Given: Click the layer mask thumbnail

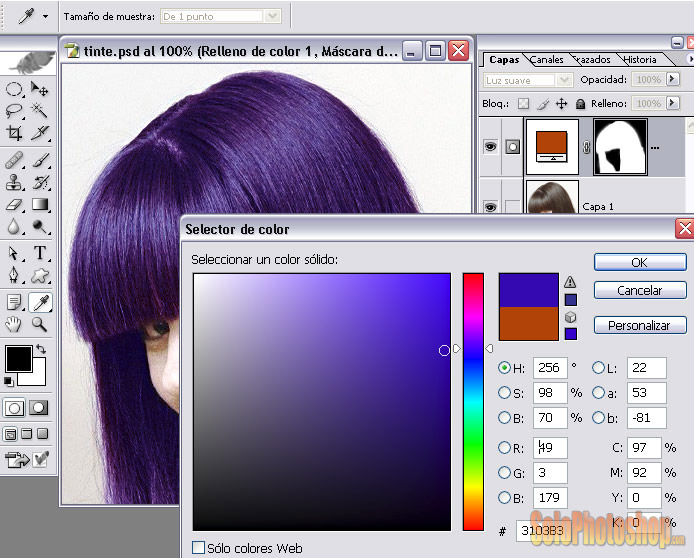Looking at the screenshot, I should click(620, 147).
